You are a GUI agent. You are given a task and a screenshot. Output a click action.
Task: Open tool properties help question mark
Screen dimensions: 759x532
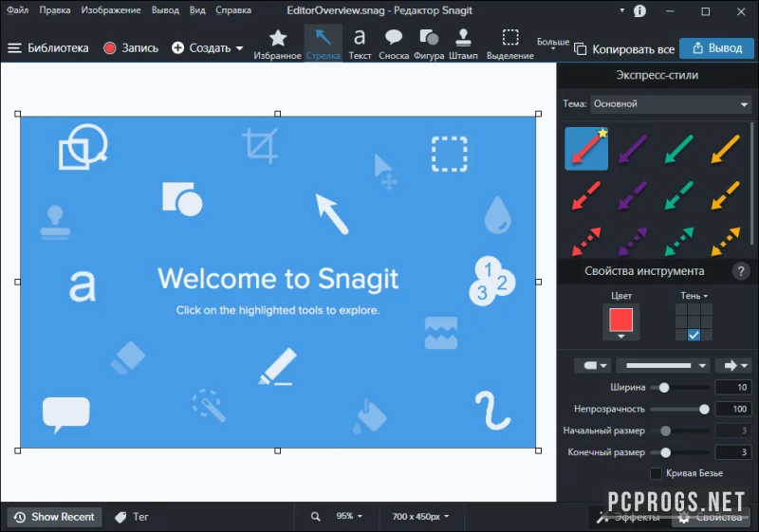(x=741, y=271)
